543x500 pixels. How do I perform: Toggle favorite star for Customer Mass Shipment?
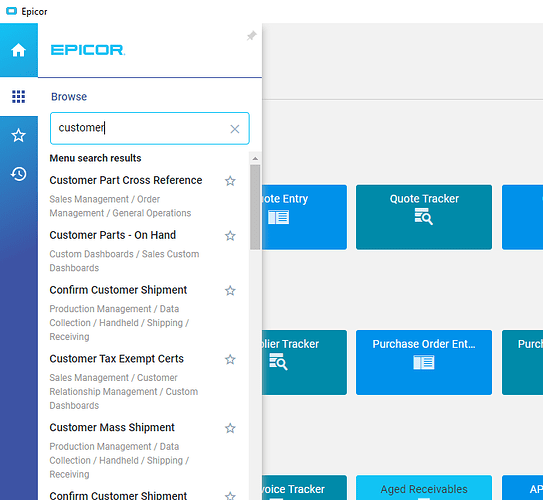[x=230, y=428]
